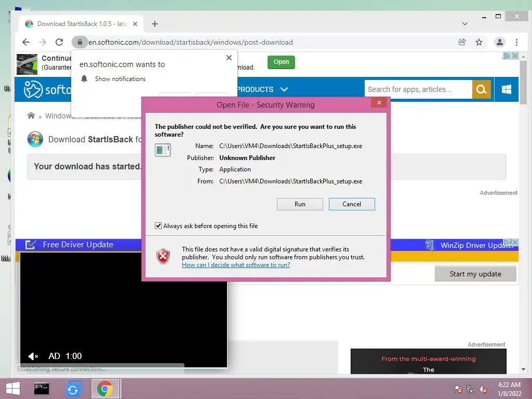
Task: Click the volume icon in system tray
Action: pos(483,389)
